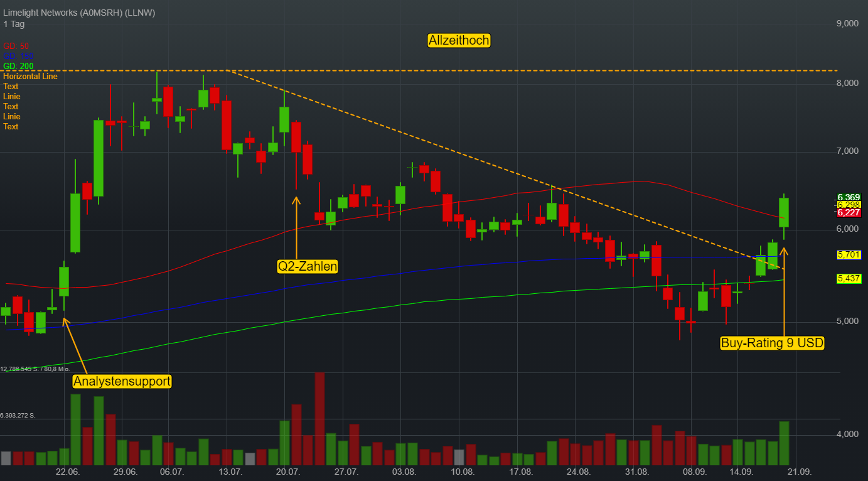Click the 6,227 red price tag
This screenshot has width=868, height=481.
click(849, 213)
